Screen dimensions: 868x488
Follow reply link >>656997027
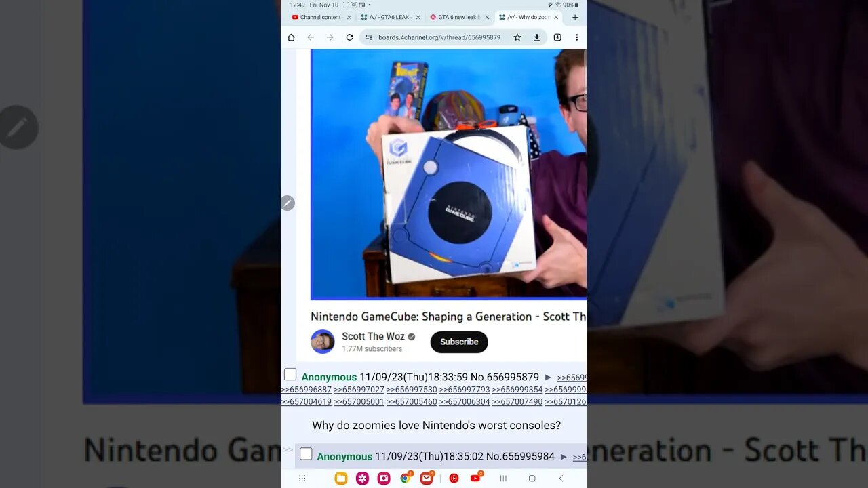[x=359, y=390]
